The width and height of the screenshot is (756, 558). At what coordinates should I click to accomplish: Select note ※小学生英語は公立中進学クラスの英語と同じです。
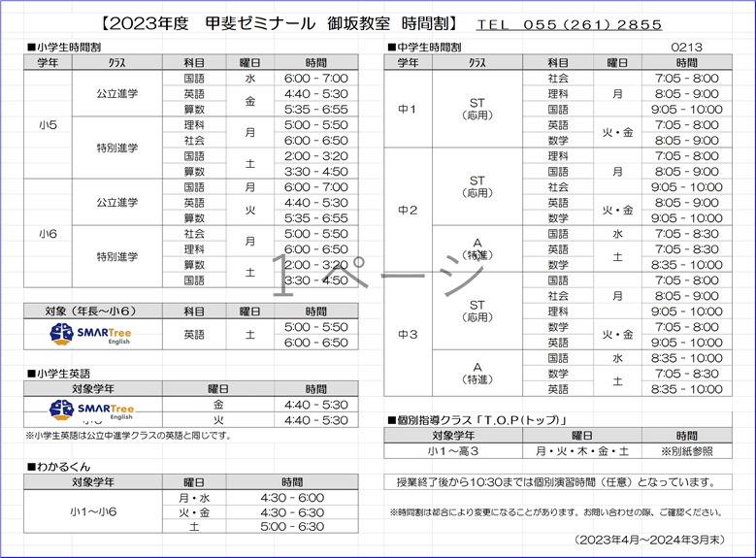pyautogui.click(x=130, y=436)
